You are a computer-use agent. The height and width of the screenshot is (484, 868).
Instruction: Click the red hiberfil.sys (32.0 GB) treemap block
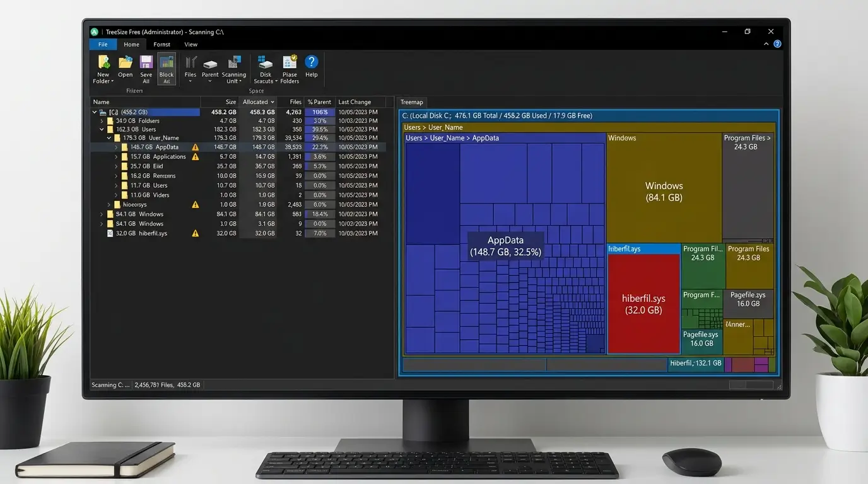coord(643,304)
